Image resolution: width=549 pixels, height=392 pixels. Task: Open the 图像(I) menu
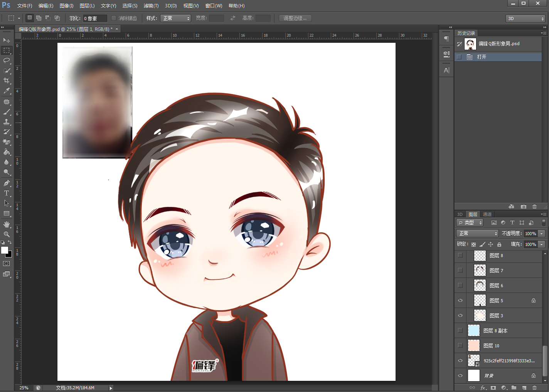tap(66, 6)
